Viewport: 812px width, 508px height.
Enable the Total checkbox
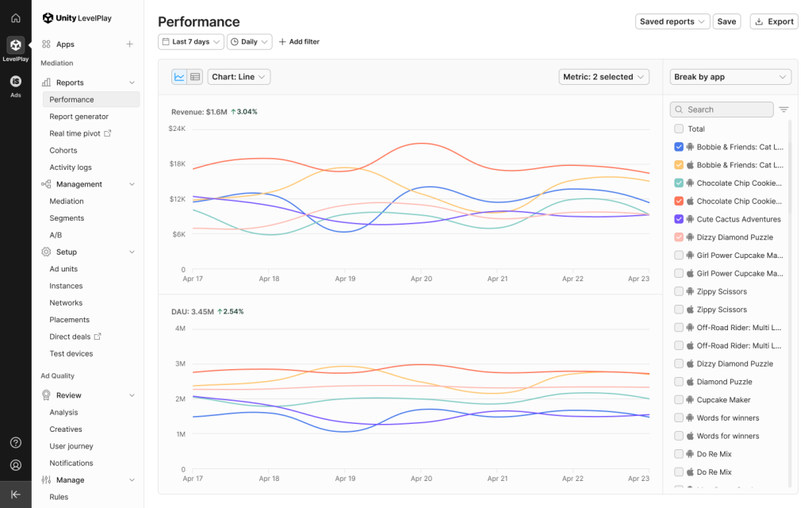(x=679, y=129)
